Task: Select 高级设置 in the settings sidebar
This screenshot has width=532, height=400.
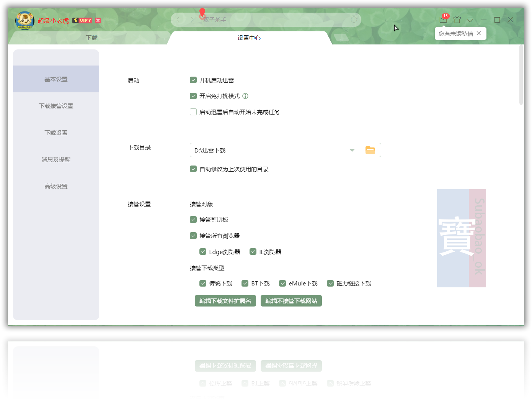Action: pos(56,186)
